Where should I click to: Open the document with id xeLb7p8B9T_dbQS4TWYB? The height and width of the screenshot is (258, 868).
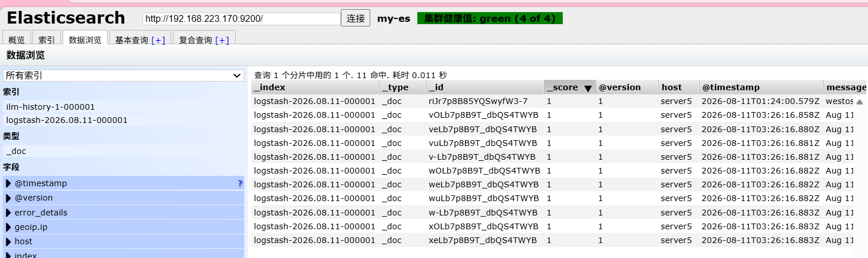[483, 240]
